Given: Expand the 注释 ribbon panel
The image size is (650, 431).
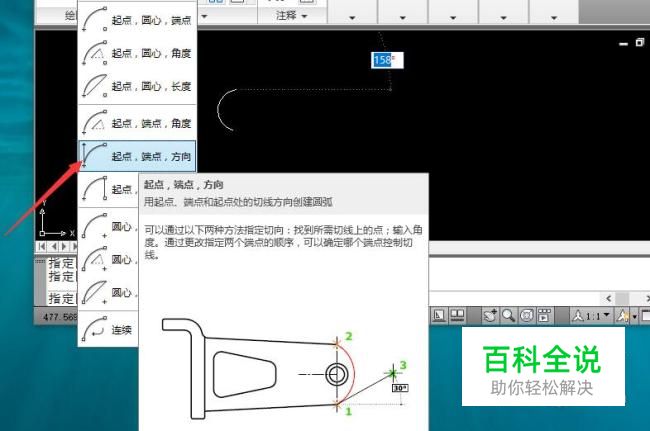Looking at the screenshot, I should 292,16.
